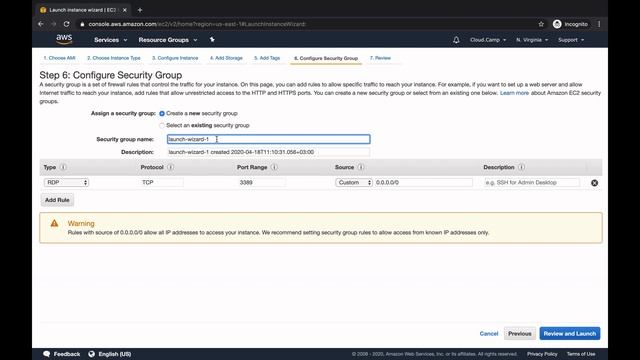Screen dimensions: 640x360
Task: Click the warning triangle icon
Action: 54,223
